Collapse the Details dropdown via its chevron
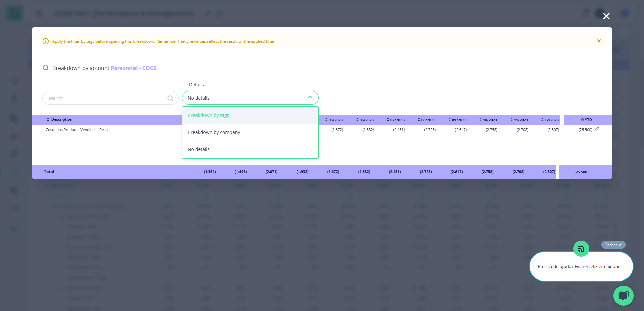The width and height of the screenshot is (644, 311). pos(310,97)
